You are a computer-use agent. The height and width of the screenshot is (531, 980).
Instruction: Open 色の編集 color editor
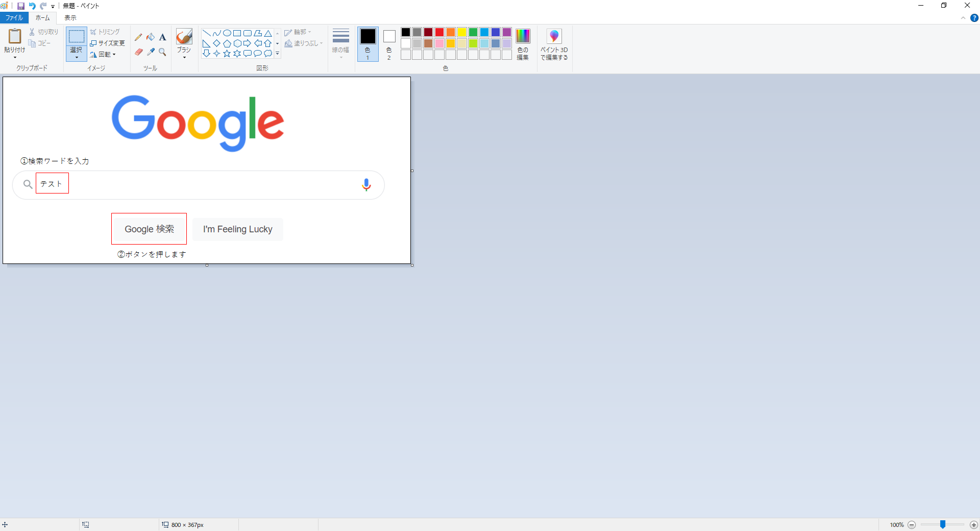[523, 44]
